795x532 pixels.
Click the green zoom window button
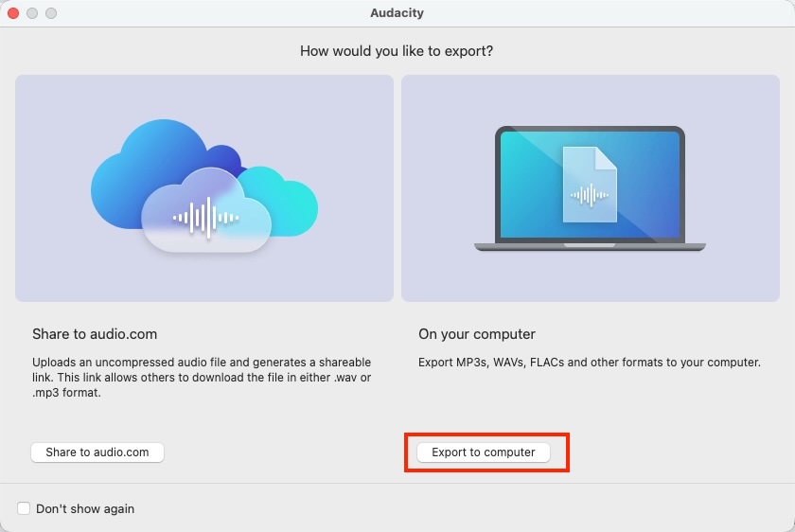click(x=51, y=13)
